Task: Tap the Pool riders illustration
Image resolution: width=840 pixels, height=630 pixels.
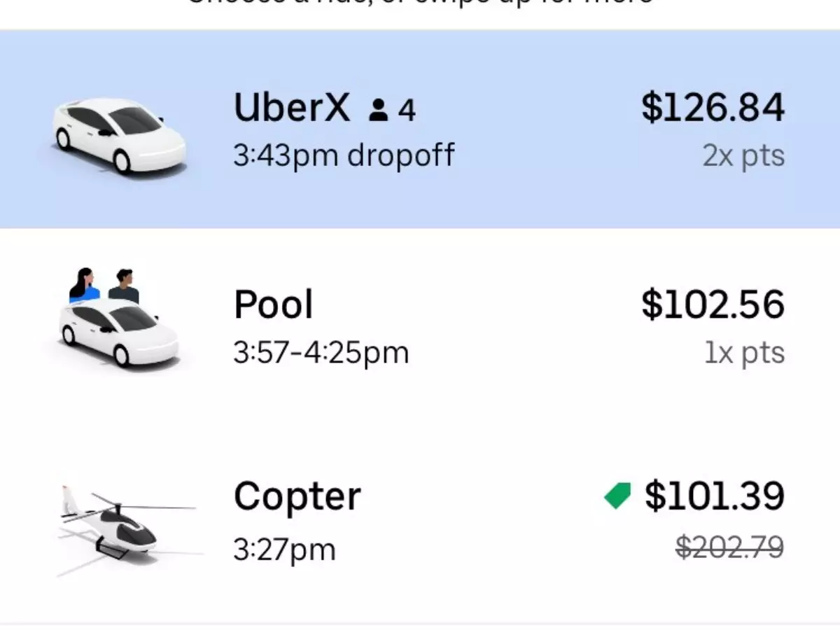Action: [x=104, y=285]
